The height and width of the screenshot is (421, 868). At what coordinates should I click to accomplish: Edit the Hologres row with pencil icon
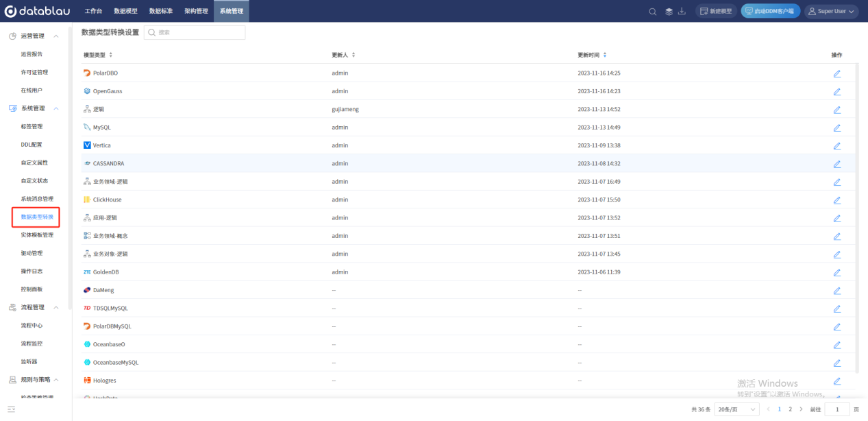tap(836, 381)
